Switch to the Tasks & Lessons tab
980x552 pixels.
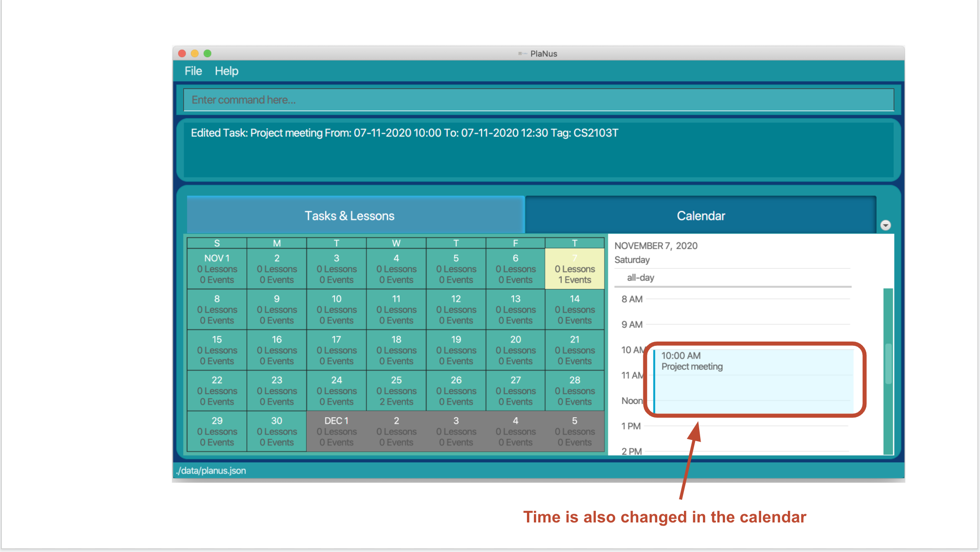click(x=356, y=215)
